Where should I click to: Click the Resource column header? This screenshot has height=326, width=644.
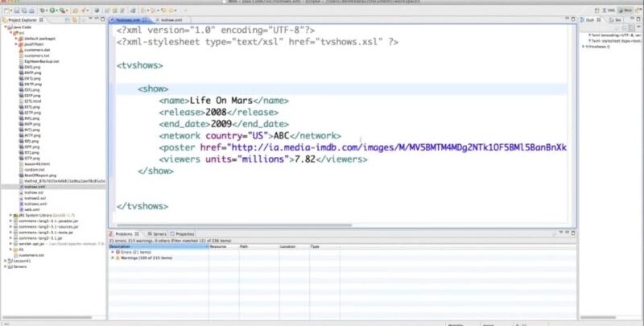[x=224, y=247]
